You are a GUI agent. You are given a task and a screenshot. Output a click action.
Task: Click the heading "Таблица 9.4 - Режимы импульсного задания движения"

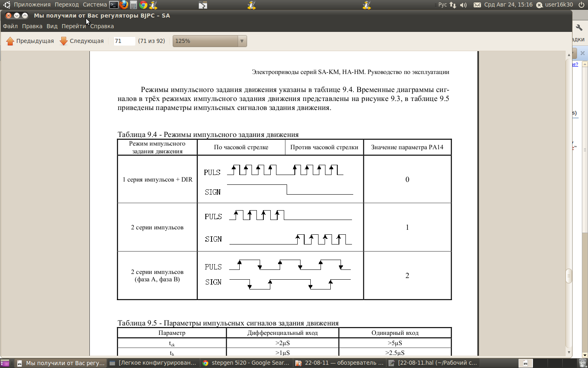[x=208, y=135]
